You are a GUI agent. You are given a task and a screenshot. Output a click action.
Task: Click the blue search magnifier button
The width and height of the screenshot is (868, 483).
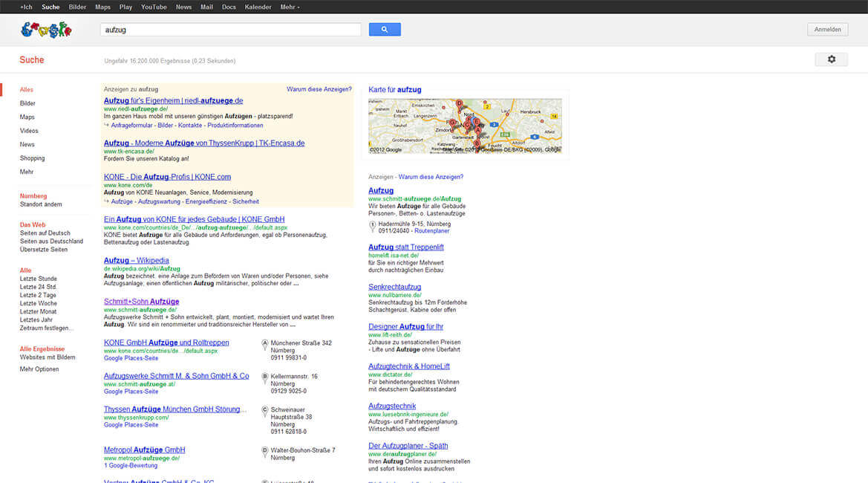tap(385, 30)
